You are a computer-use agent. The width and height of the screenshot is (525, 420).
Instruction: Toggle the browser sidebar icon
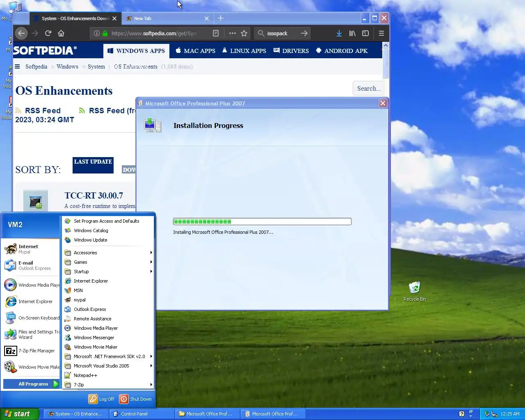pos(365,33)
